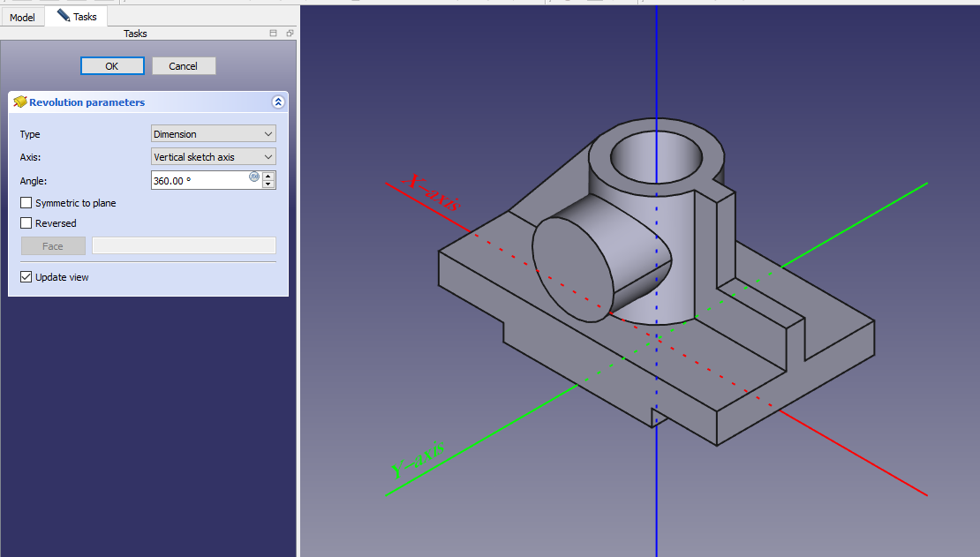Decrease angle with the down spinner arrow
This screenshot has height=557, width=980.
(x=268, y=184)
